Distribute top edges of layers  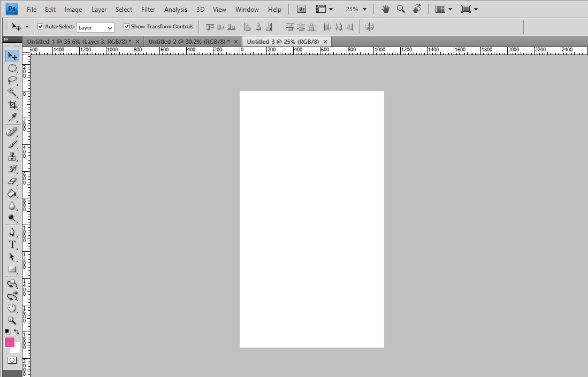(x=290, y=27)
